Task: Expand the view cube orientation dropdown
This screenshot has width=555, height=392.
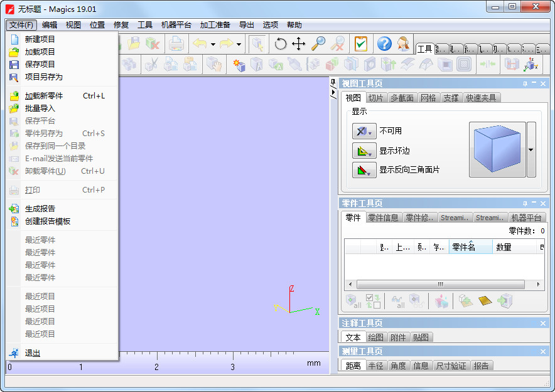Action: (531, 150)
